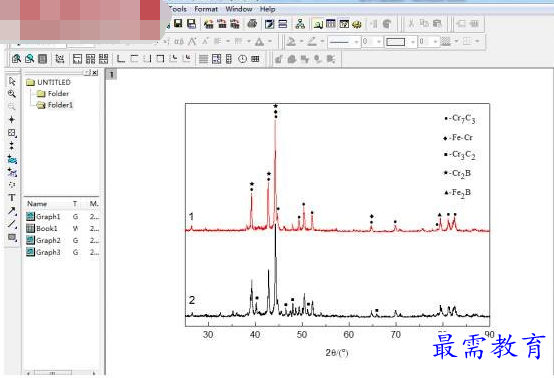Click the 2θ/(°) x-axis title
This screenshot has height=378, width=554.
[337, 352]
